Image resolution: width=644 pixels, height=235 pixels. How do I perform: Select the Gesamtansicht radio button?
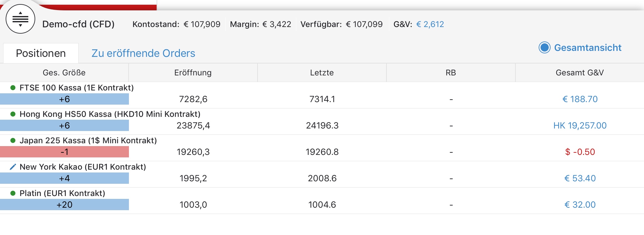544,48
